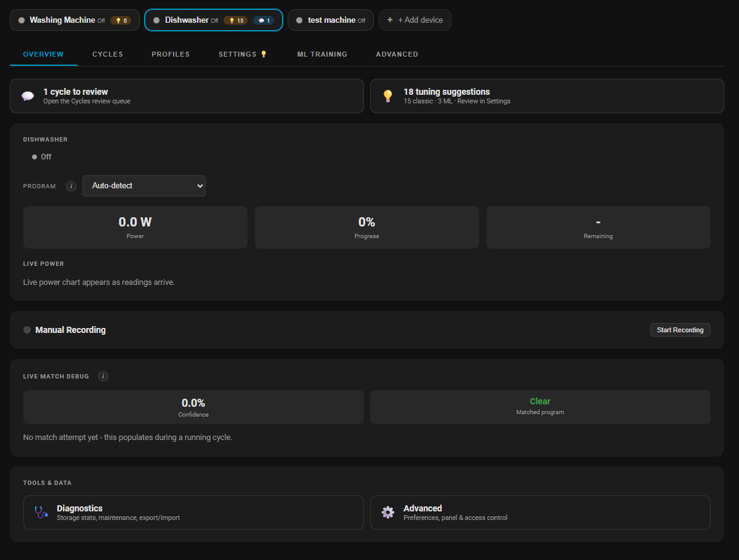Click the gear icon on Advanced card
Image resolution: width=739 pixels, height=560 pixels.
coord(387,513)
